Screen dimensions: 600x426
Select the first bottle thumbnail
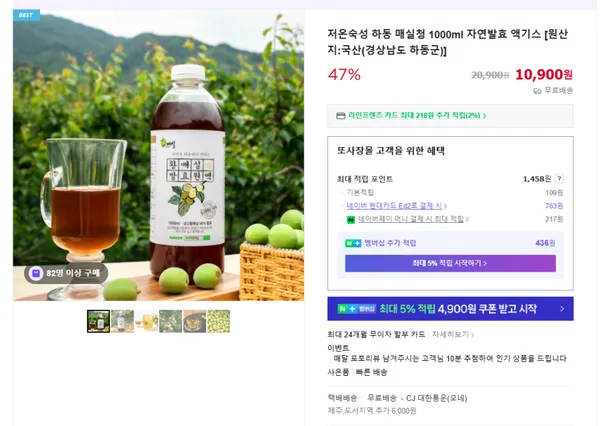tap(98, 321)
